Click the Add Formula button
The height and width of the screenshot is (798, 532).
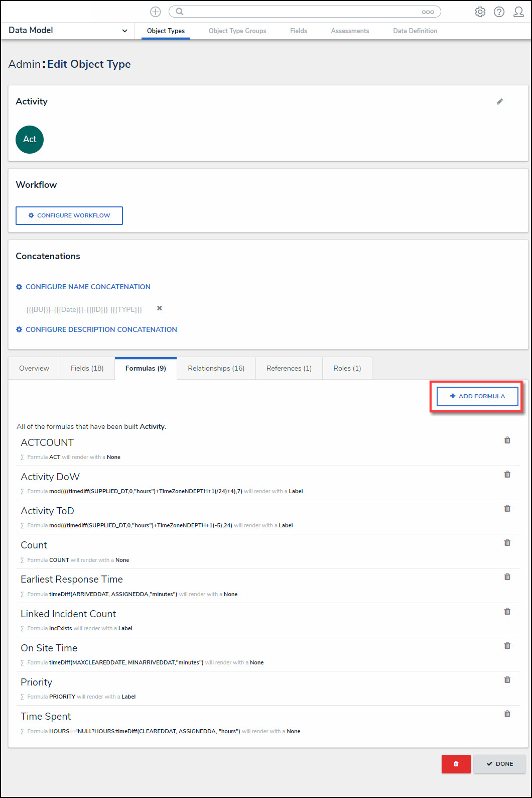(477, 396)
